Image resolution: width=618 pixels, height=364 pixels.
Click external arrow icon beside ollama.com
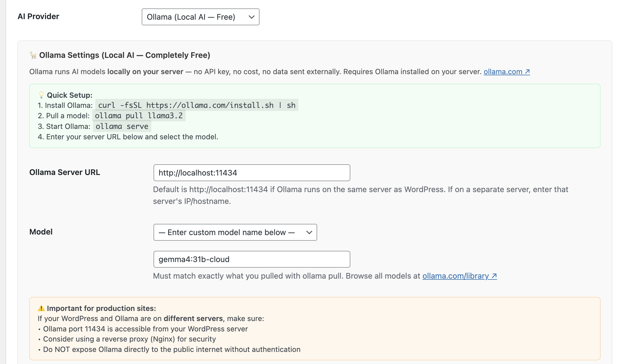527,72
